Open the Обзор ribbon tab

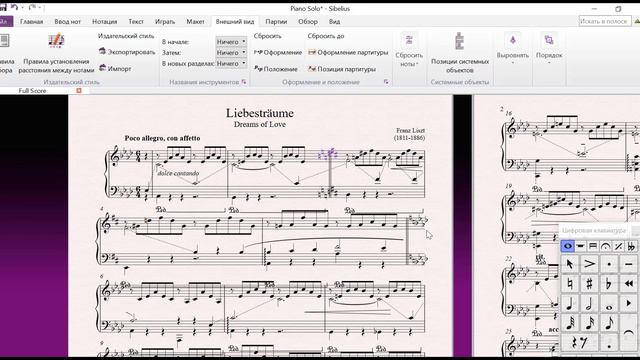(x=308, y=22)
